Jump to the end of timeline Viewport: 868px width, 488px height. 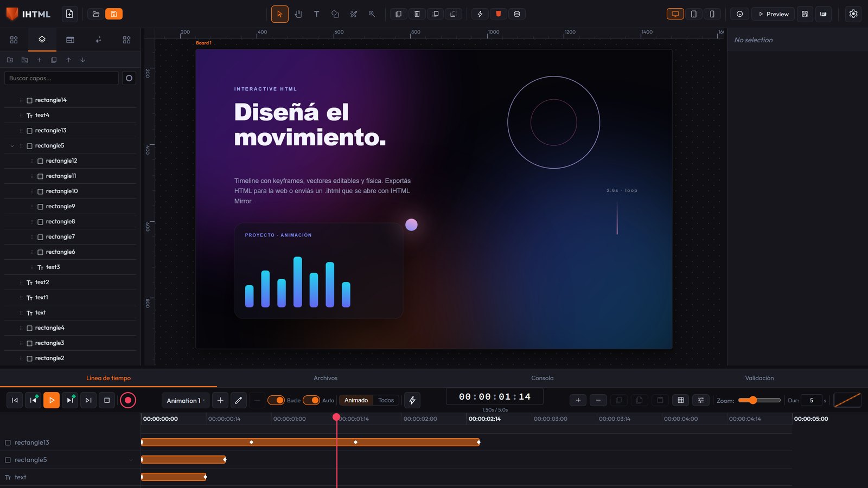pyautogui.click(x=88, y=400)
